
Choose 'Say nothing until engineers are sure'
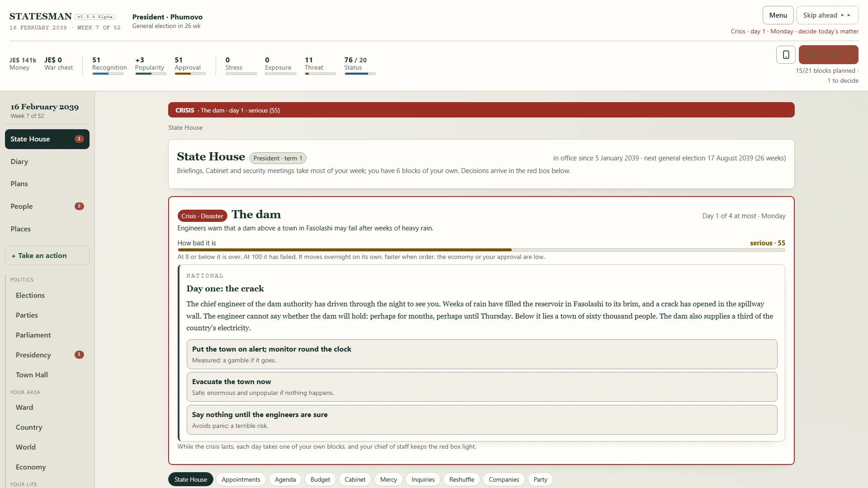[x=482, y=420]
